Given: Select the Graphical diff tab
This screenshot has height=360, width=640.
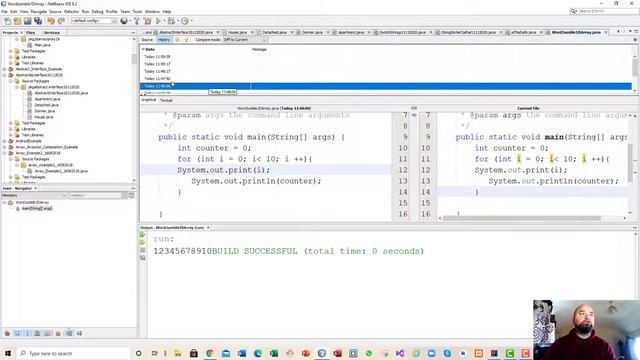Looking at the screenshot, I should (149, 100).
